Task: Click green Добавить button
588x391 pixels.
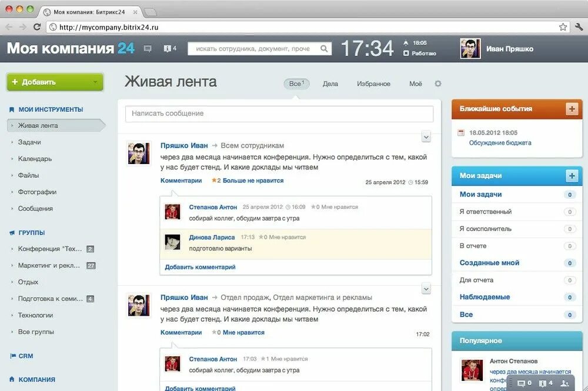Action: (54, 82)
